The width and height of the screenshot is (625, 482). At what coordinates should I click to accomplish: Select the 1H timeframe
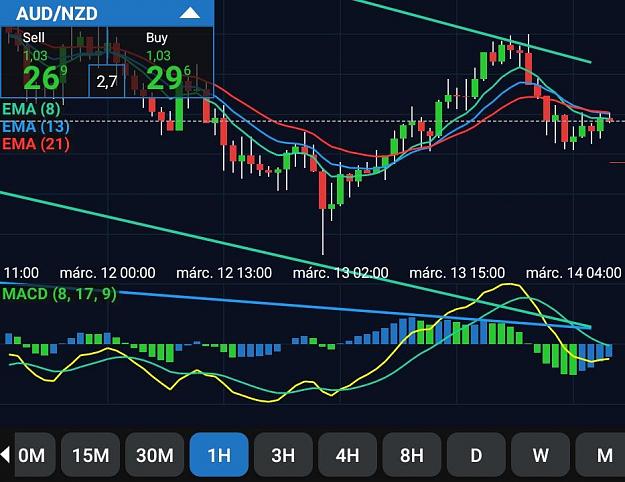(219, 455)
